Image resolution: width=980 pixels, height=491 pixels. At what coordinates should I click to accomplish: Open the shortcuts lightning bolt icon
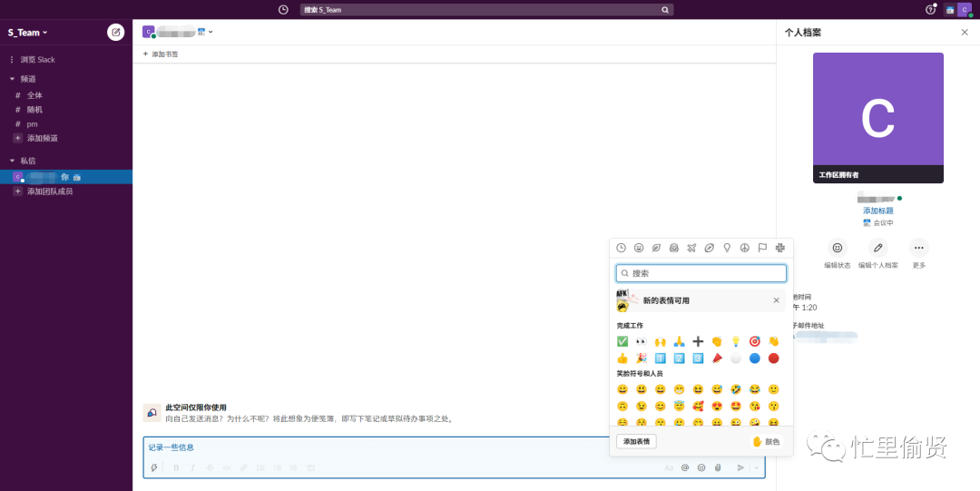pyautogui.click(x=154, y=467)
